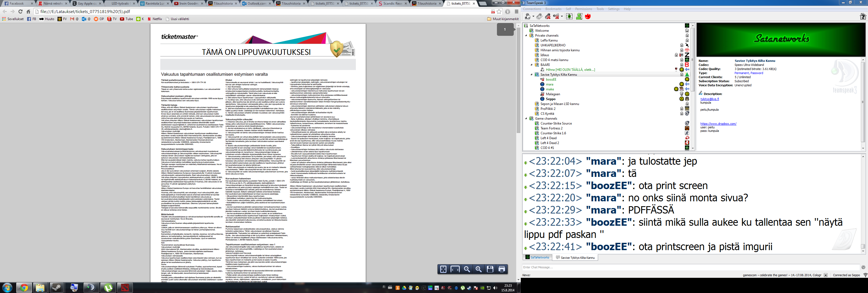Screen dimensions: 868x293
Task: Collapse the Private channels group
Action: point(526,35)
